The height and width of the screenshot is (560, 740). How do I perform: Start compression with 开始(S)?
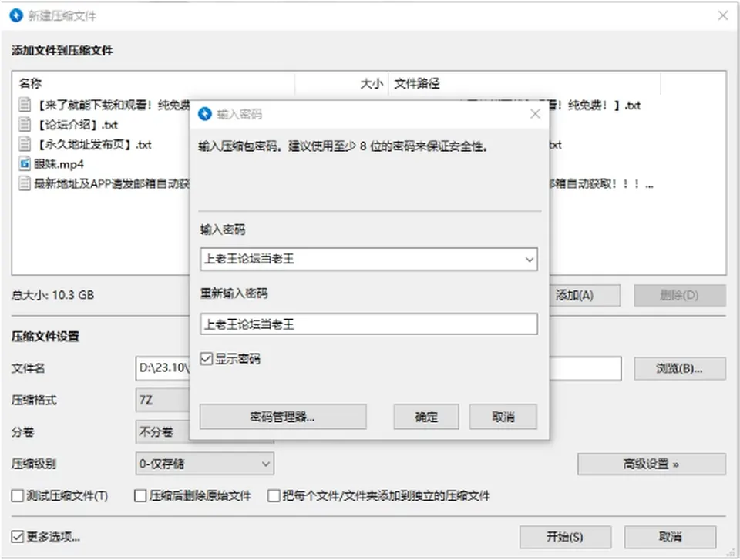pos(565,537)
